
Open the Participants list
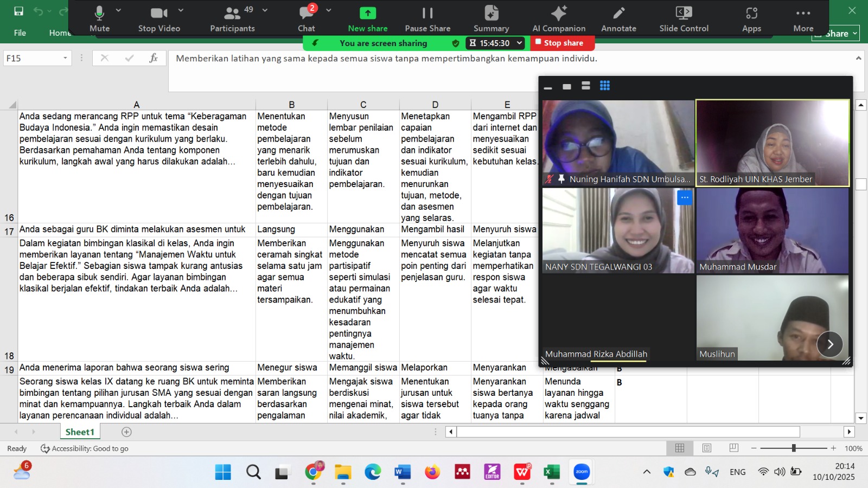click(232, 18)
